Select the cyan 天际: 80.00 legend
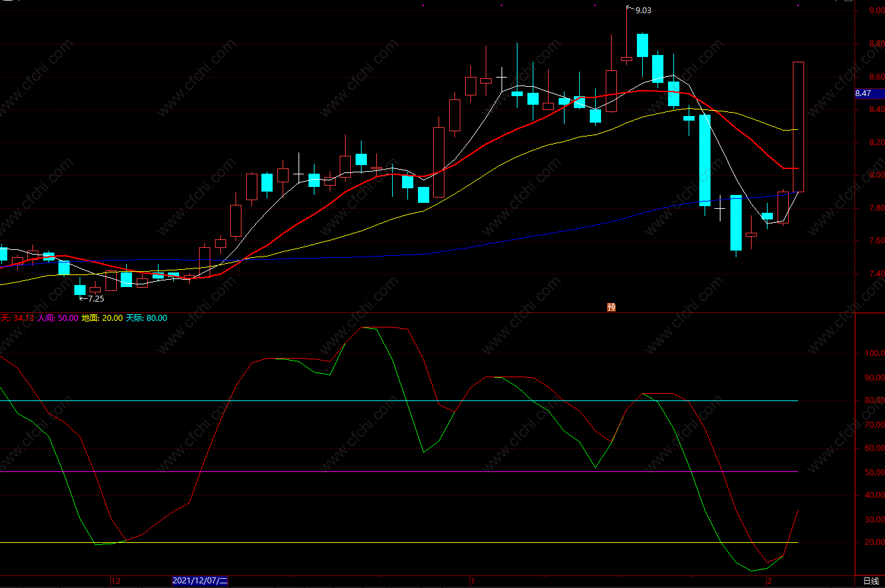This screenshot has height=588, width=885. (x=147, y=318)
